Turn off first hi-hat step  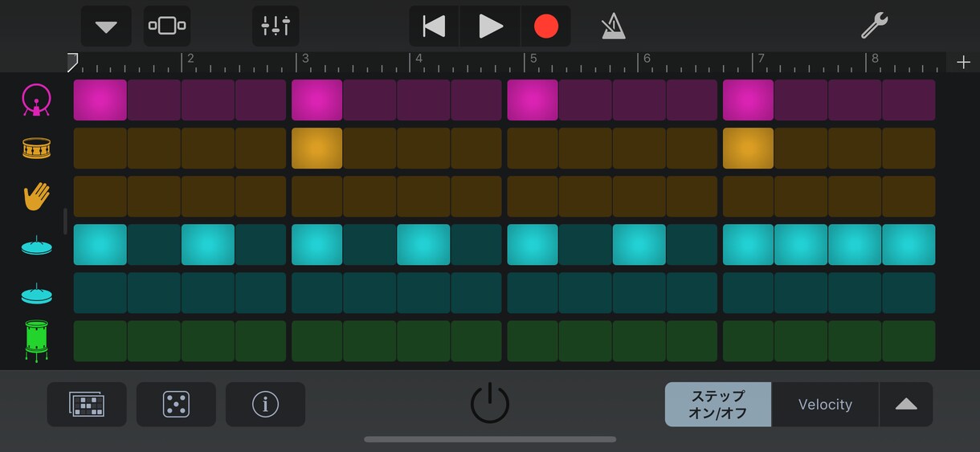point(100,244)
